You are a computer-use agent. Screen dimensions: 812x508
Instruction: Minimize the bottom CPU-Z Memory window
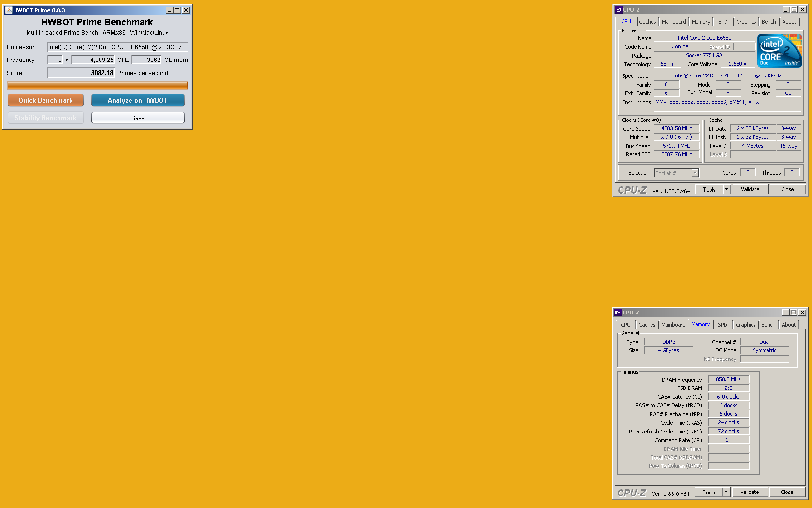pyautogui.click(x=785, y=313)
